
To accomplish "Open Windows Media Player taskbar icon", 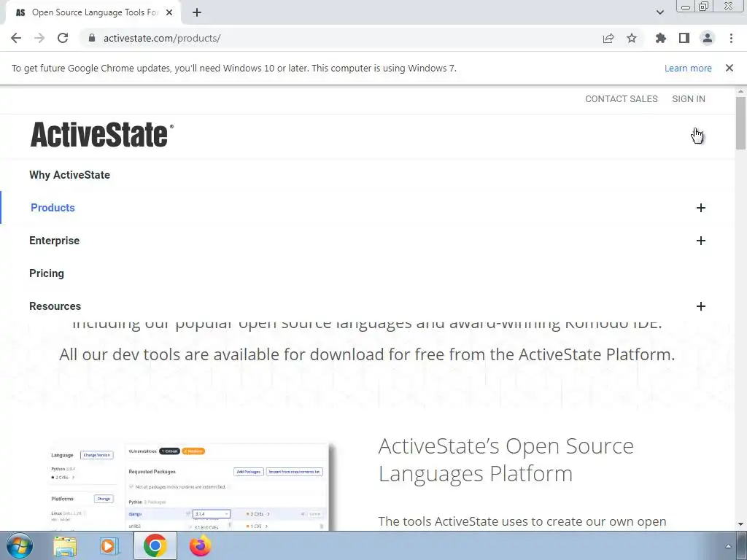I will (109, 545).
